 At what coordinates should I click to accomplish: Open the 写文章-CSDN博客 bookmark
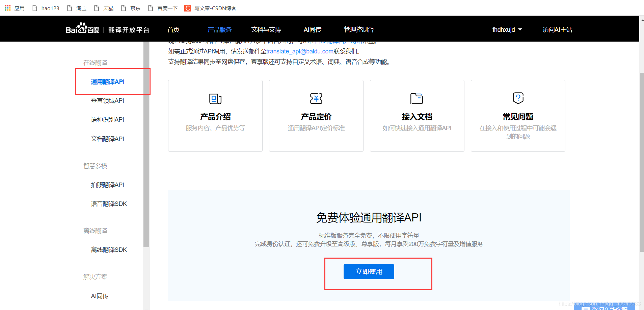click(211, 8)
